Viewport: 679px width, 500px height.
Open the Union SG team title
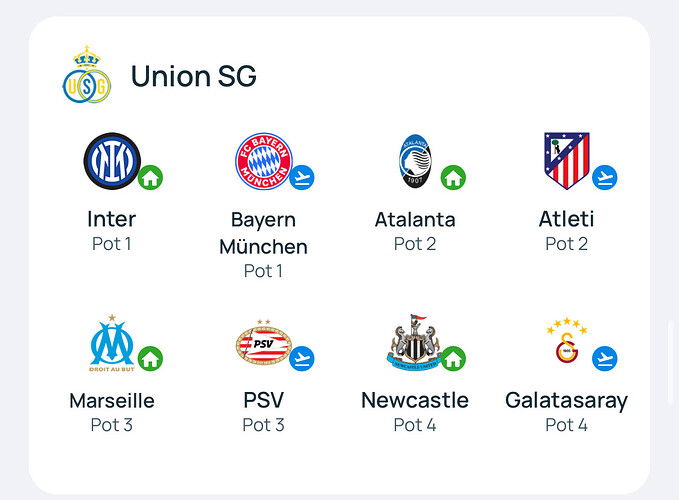[194, 76]
